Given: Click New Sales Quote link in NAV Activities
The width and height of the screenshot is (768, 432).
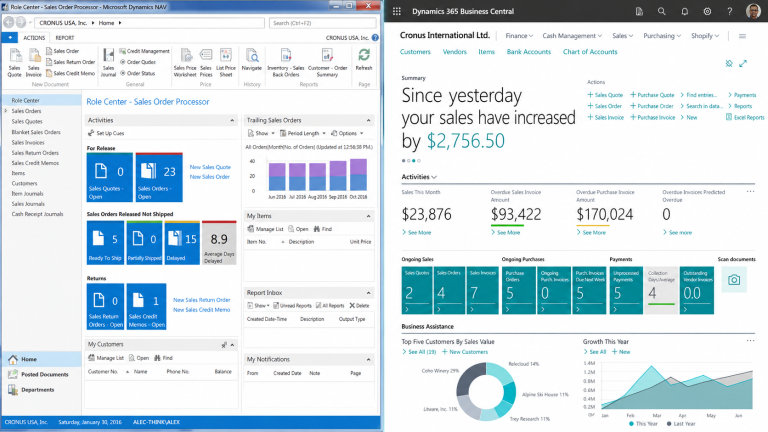Looking at the screenshot, I should click(x=210, y=167).
